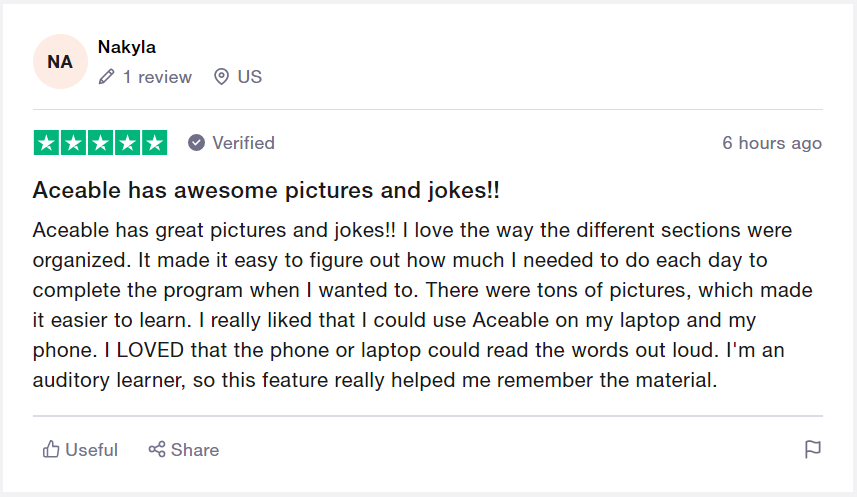Click the fifth green rating star

coord(154,143)
